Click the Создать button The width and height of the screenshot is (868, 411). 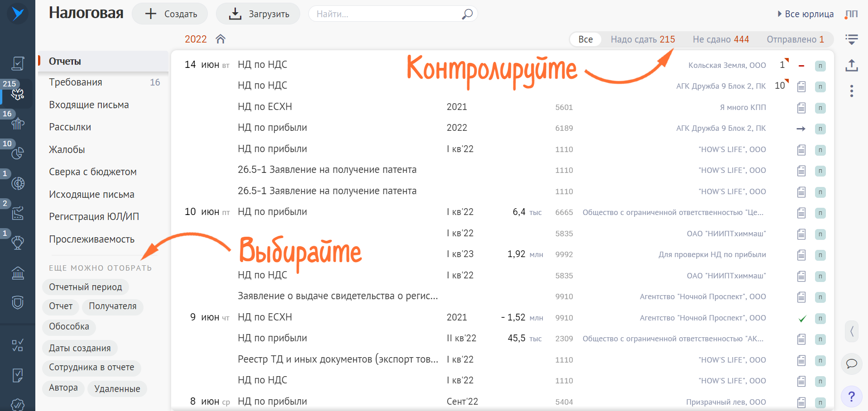[x=170, y=14]
